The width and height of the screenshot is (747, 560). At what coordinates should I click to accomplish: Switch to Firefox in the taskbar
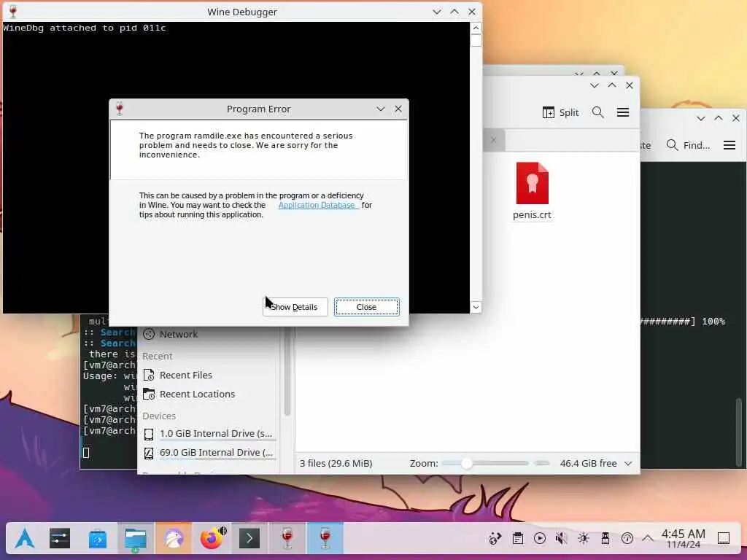point(212,539)
